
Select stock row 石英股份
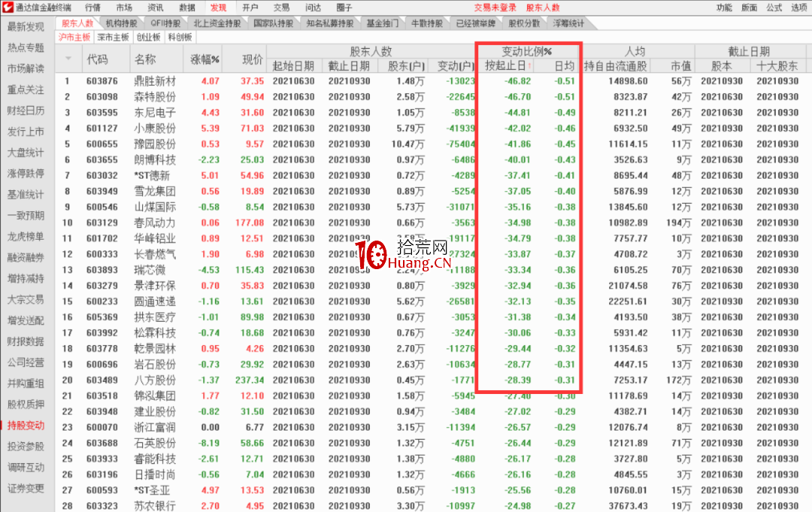point(432,443)
